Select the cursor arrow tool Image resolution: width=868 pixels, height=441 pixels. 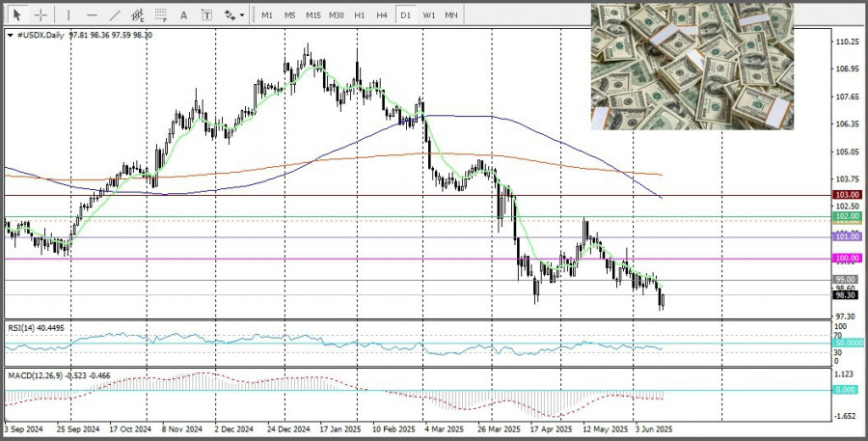pyautogui.click(x=16, y=15)
